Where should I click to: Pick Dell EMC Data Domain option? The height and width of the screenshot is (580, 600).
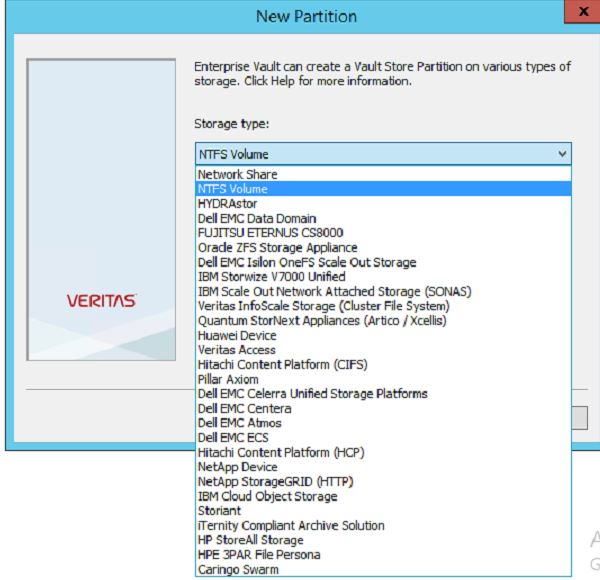click(x=257, y=218)
